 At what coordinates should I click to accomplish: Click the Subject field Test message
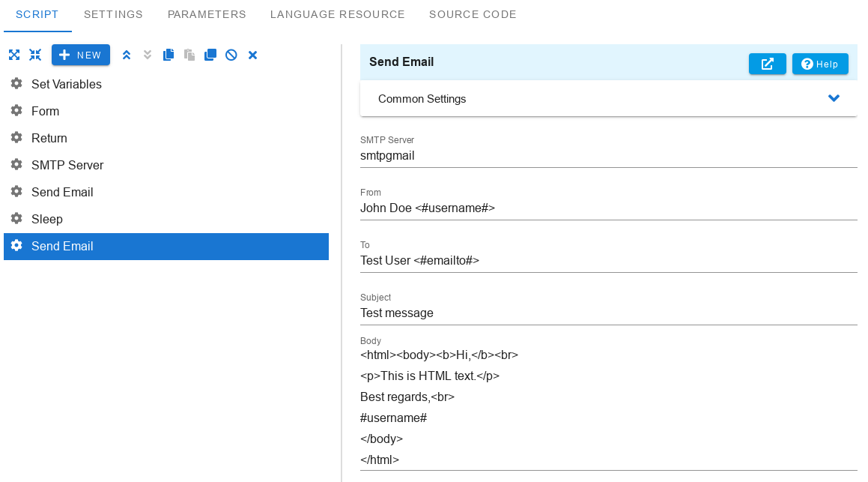(x=608, y=313)
